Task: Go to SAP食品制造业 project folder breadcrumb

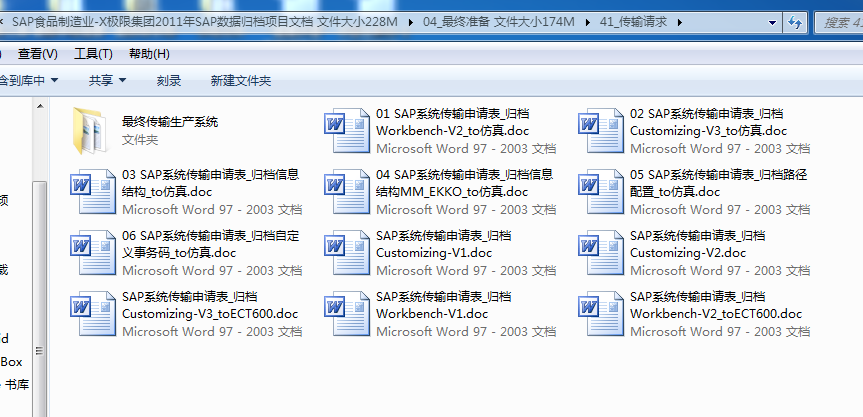Action: pos(205,22)
